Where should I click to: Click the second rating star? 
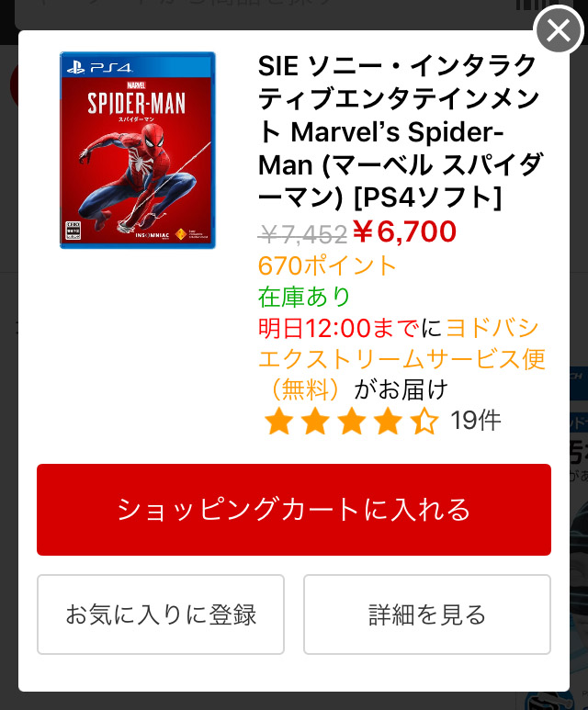pyautogui.click(x=315, y=421)
